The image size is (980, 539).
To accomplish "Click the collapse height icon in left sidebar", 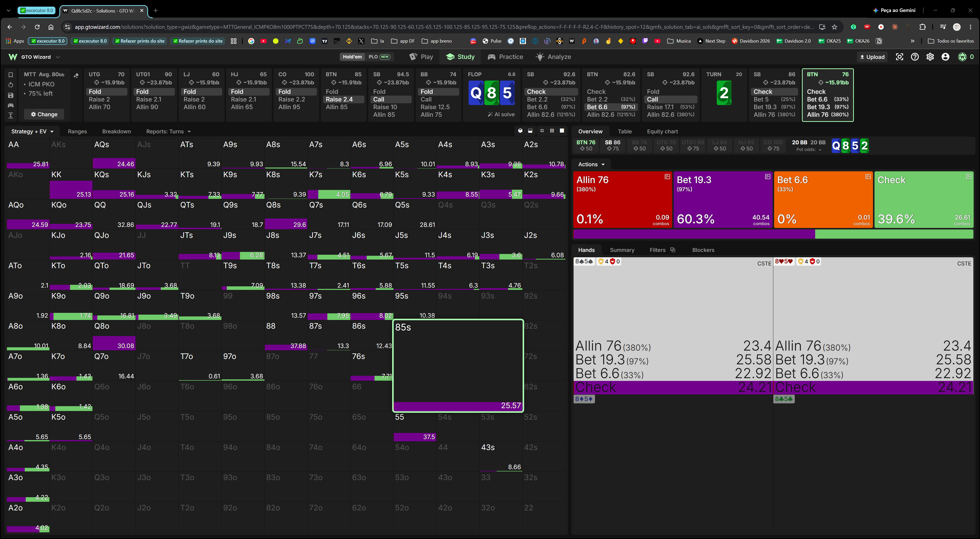I will tap(11, 115).
